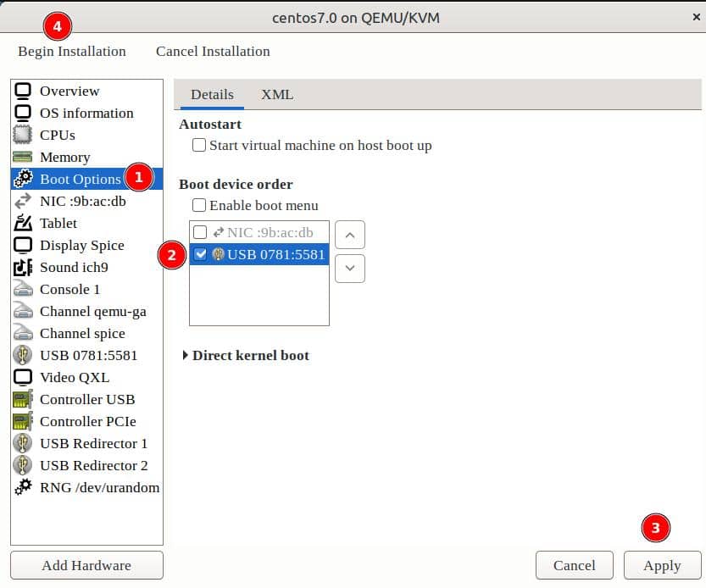Check the NIC :9b:ac:db boot device checkbox
The width and height of the screenshot is (706, 588).
coord(200,232)
